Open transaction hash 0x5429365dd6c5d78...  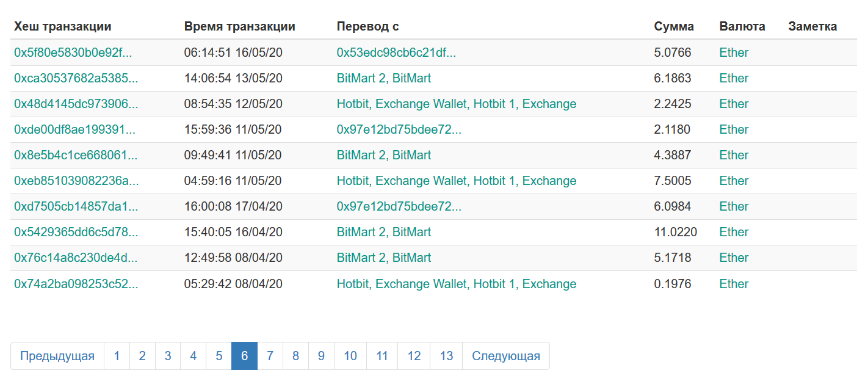point(76,232)
